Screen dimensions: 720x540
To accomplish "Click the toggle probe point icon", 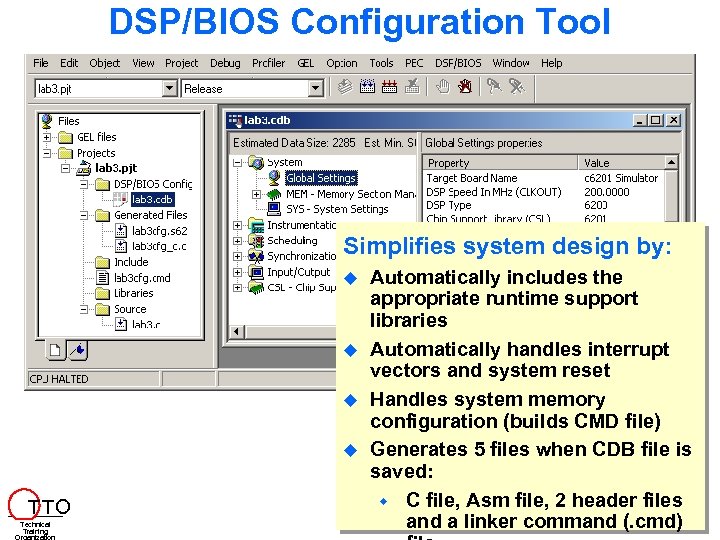I will [494, 87].
